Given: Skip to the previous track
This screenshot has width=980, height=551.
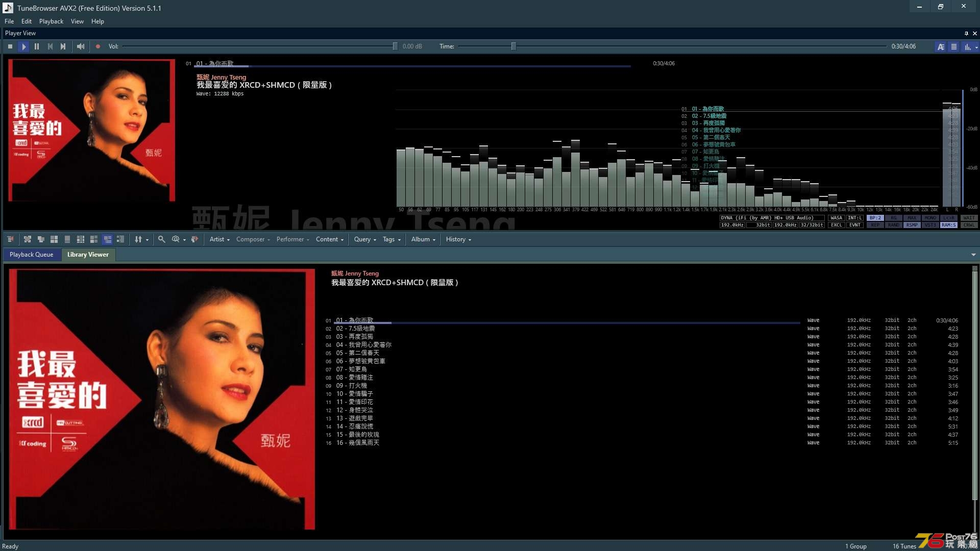Looking at the screenshot, I should 50,46.
